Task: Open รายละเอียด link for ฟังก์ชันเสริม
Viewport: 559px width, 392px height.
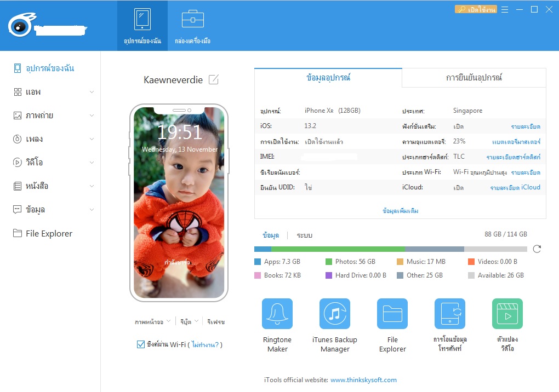Action: coord(526,126)
